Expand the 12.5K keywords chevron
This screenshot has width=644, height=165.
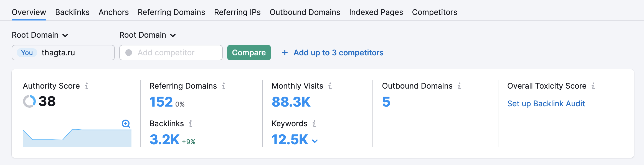click(x=315, y=141)
